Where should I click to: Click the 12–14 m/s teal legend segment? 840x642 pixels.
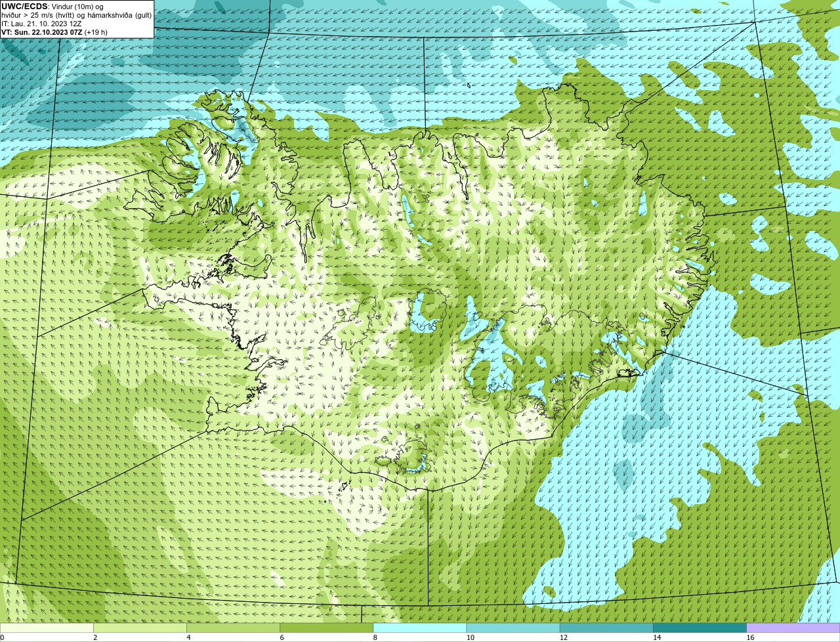[606, 628]
